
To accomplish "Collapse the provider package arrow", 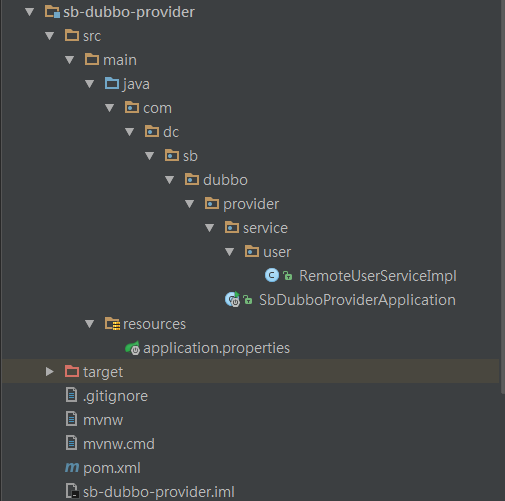I will coord(190,204).
